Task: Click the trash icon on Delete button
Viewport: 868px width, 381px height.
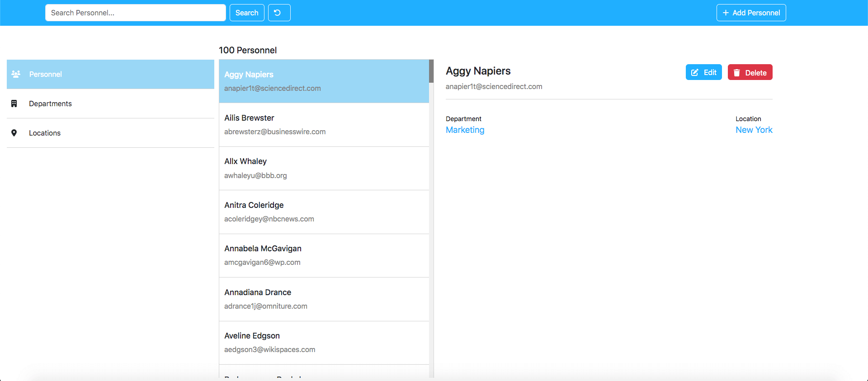Action: point(737,73)
